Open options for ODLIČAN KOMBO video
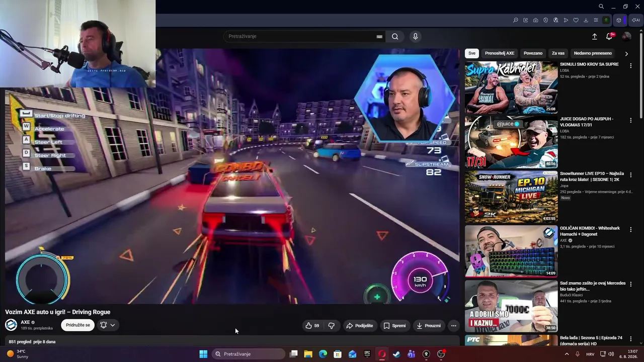The width and height of the screenshot is (644, 362). (x=630, y=229)
